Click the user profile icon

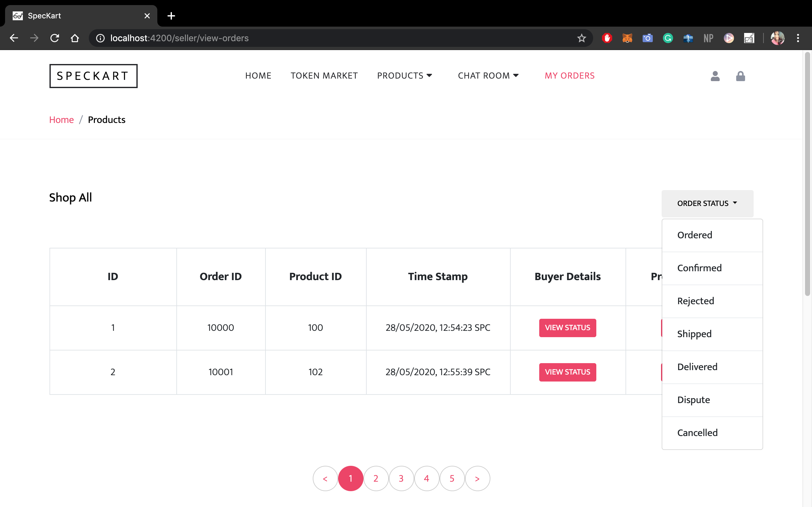[x=715, y=76]
